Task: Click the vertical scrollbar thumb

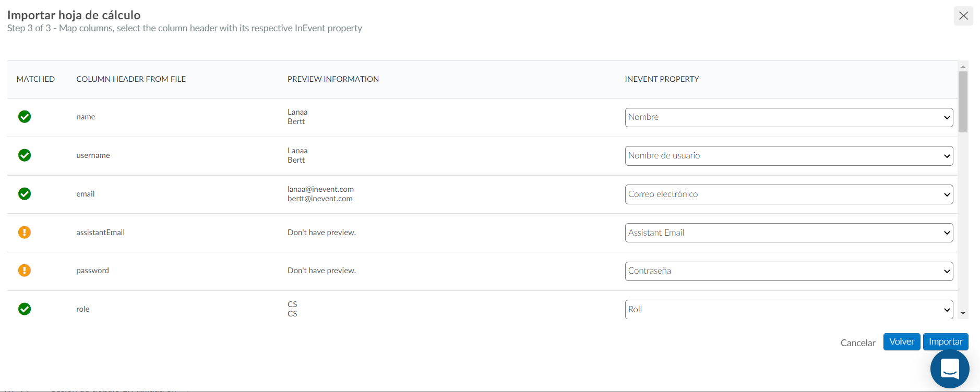Action: point(963,102)
